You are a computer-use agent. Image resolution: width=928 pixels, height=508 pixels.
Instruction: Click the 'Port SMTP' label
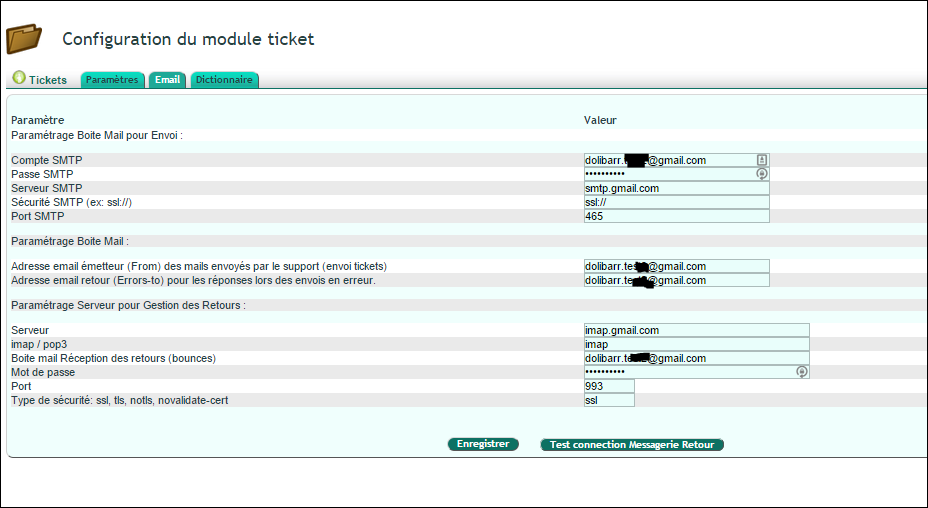coord(38,217)
